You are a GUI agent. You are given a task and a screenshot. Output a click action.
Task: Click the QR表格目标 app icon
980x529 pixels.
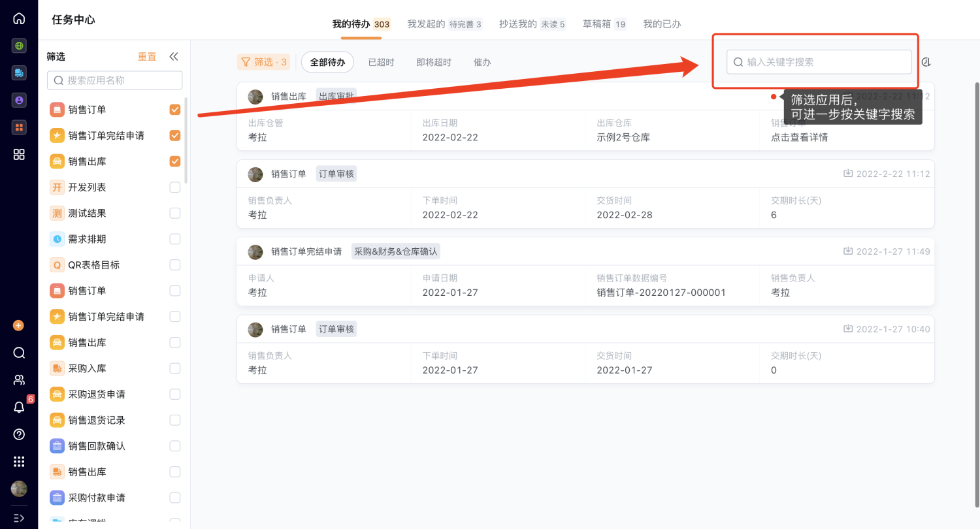(57, 265)
